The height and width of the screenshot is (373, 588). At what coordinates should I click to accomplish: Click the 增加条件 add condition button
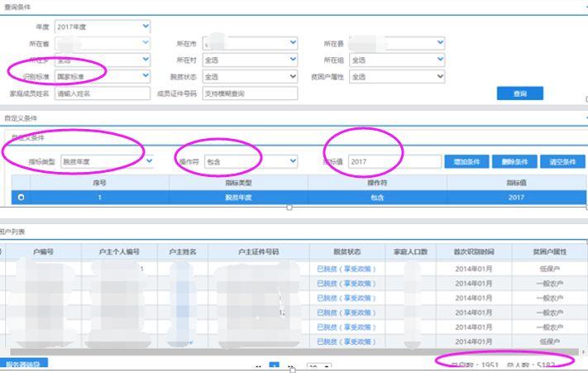click(466, 162)
